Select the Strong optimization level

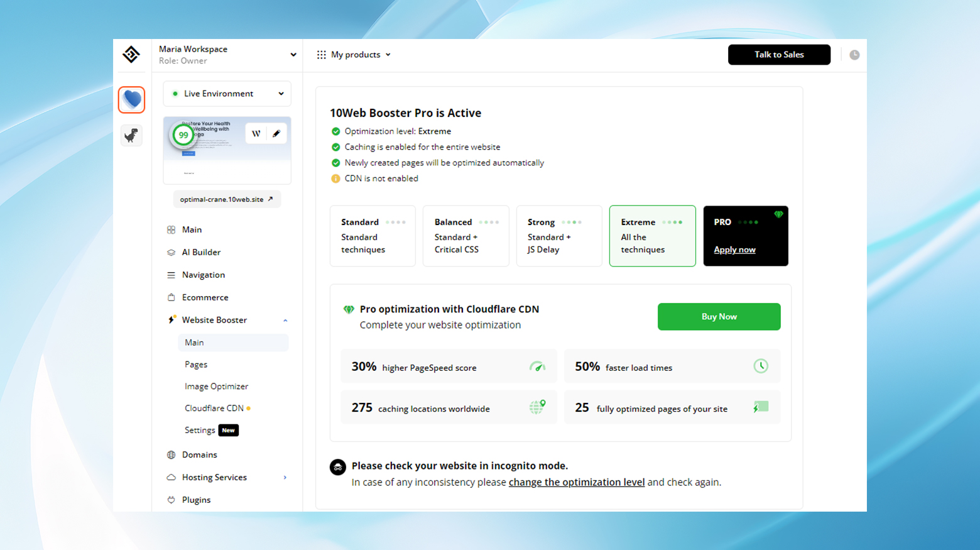[558, 236]
